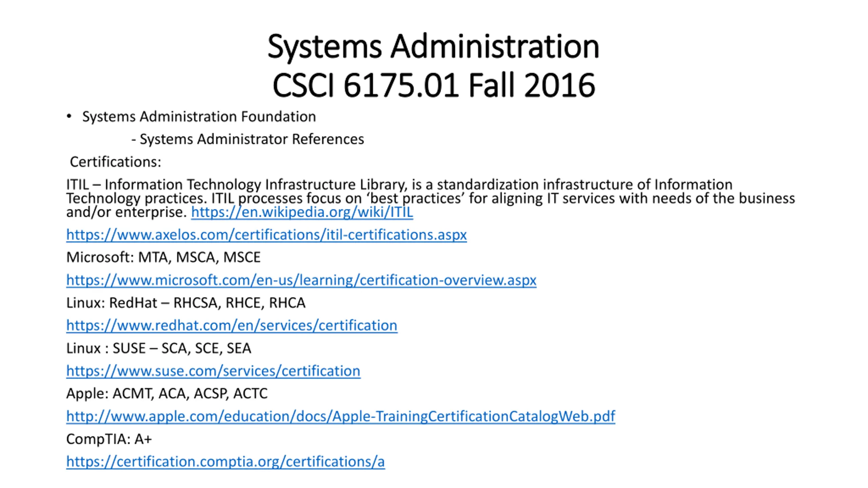868x488 pixels.
Task: Click the 'Certifications:' heading
Action: (x=115, y=162)
